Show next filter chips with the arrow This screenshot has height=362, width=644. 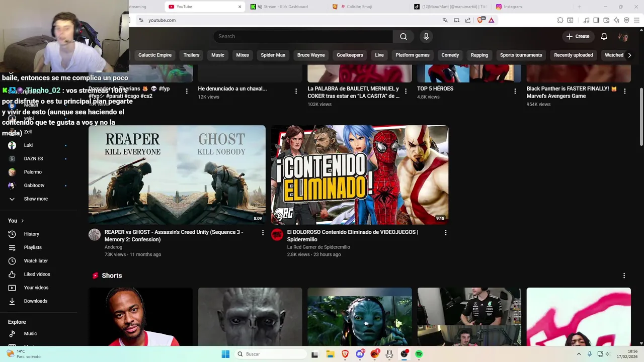click(x=629, y=55)
